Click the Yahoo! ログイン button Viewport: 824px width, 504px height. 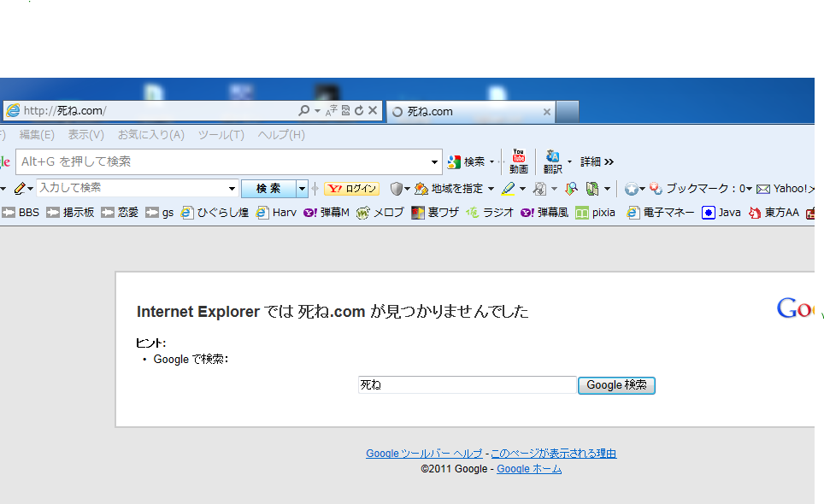(x=351, y=189)
